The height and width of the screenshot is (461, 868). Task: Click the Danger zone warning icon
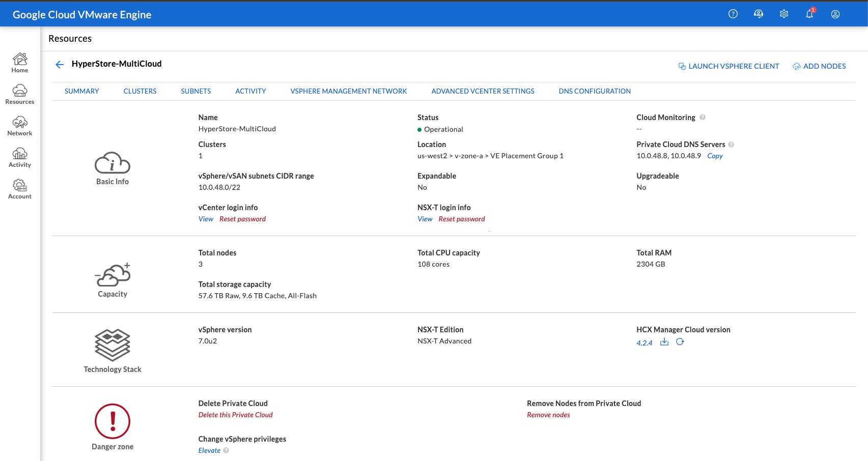[113, 421]
